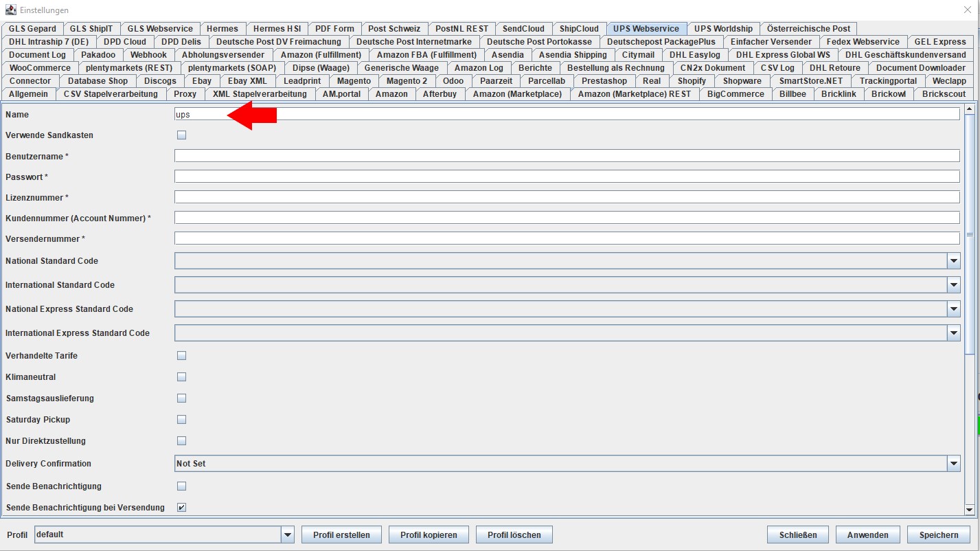Screen dimensions: 980x551
Task: Save settings with Speichern button
Action: pyautogui.click(x=939, y=535)
